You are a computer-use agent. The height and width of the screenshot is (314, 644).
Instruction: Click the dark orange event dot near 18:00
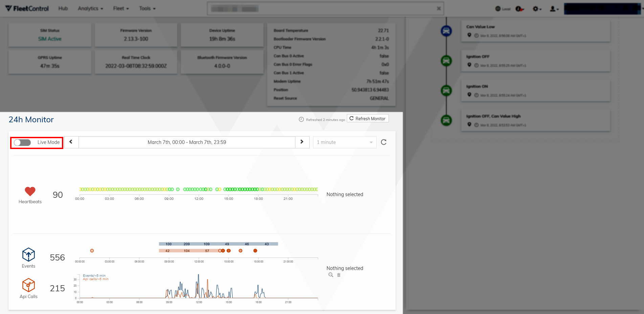pyautogui.click(x=255, y=251)
